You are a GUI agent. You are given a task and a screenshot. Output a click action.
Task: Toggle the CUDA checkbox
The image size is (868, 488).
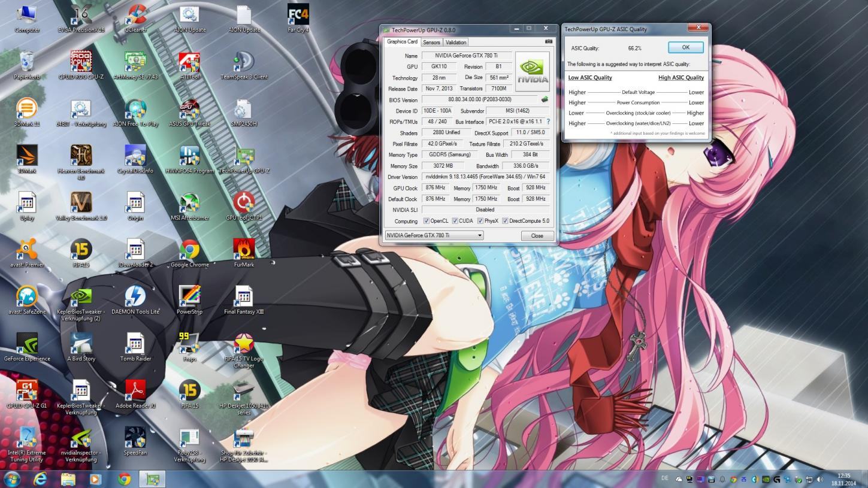coord(455,221)
